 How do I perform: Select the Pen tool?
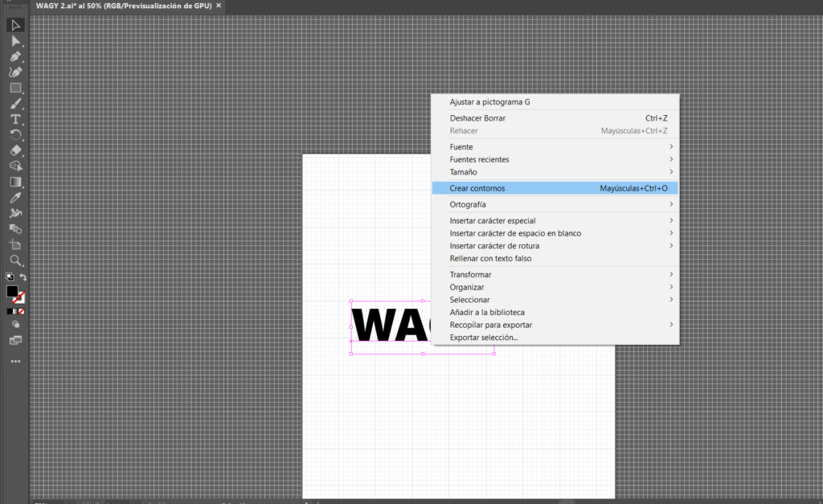click(15, 56)
